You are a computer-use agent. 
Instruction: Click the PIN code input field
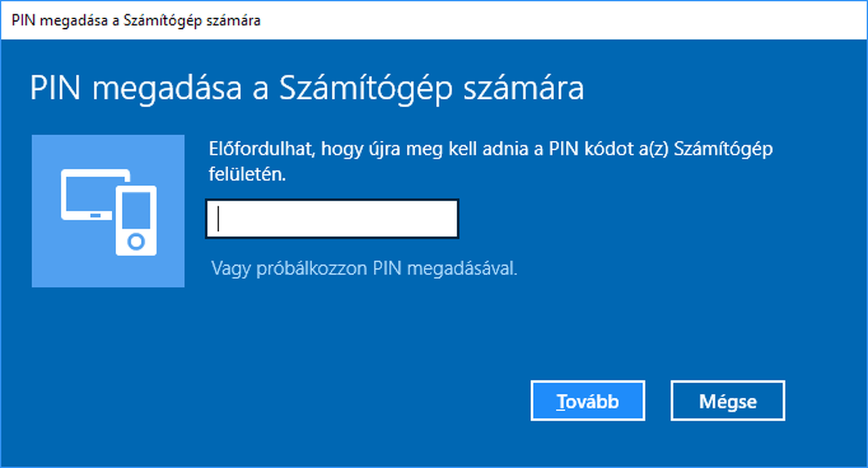[x=332, y=219]
